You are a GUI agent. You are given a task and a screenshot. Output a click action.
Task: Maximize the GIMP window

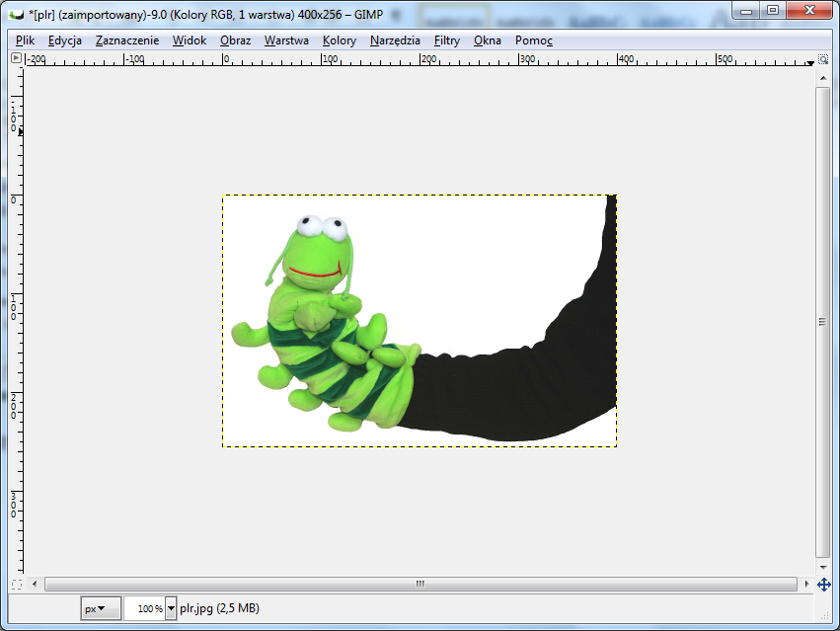(x=773, y=11)
